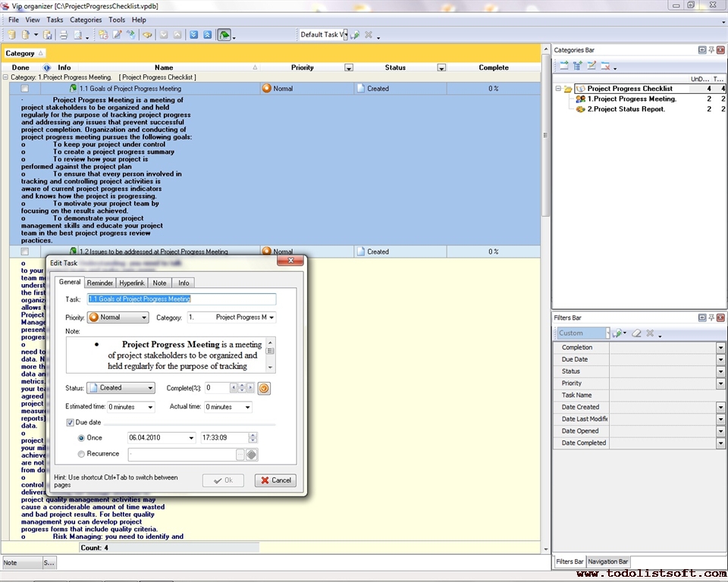Click the Task name input field

pos(182,299)
